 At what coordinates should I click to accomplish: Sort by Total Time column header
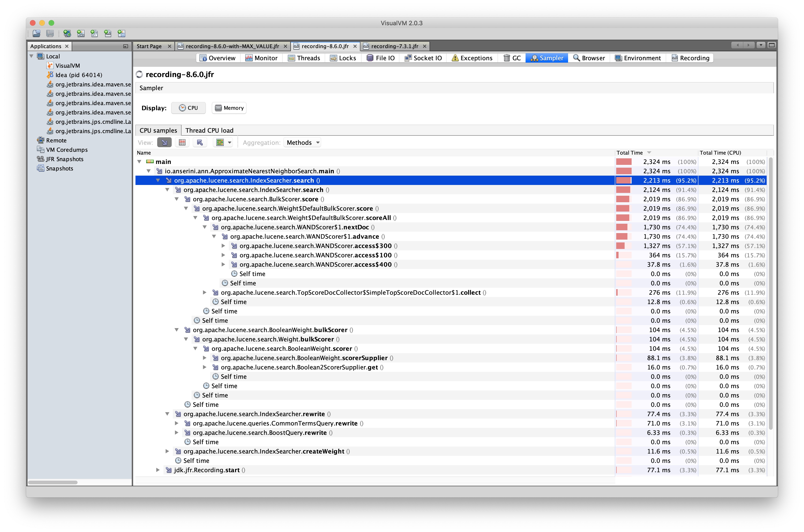point(656,153)
